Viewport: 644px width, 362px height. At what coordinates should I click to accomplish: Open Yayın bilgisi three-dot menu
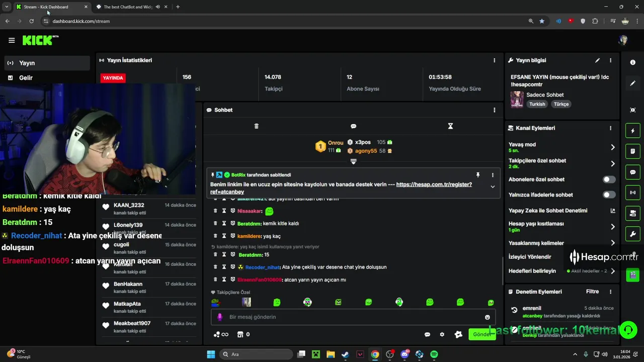[610, 60]
